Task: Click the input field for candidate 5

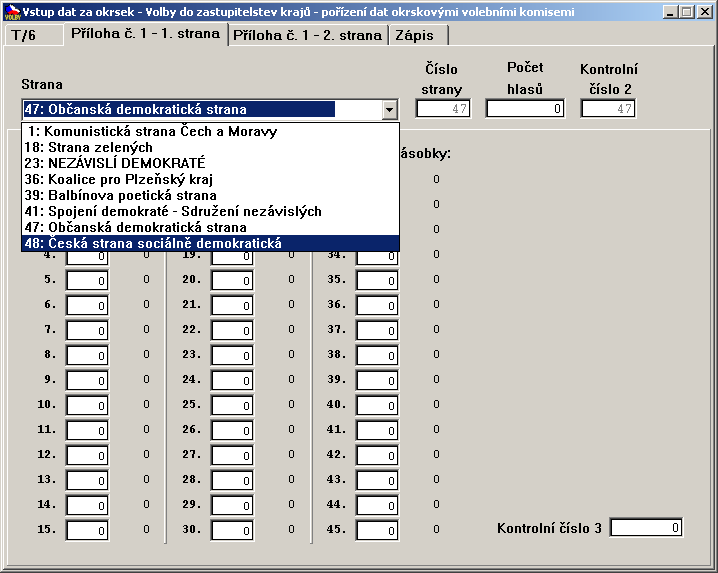Action: tap(87, 280)
